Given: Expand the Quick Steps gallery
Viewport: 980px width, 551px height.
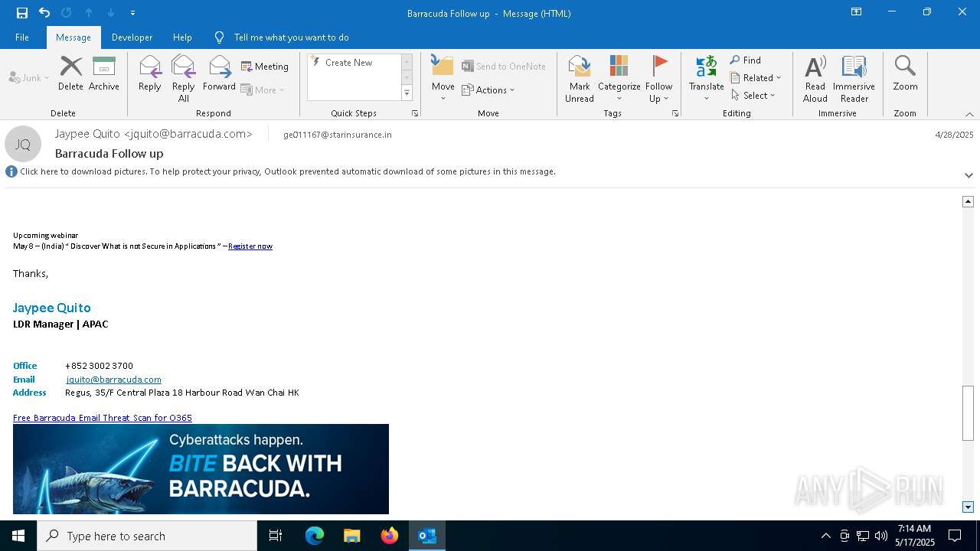Looking at the screenshot, I should coord(407,93).
